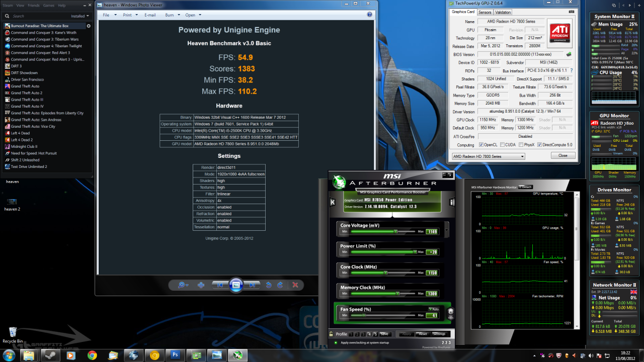Switch to the Validation tab in GPU-Z
Viewport: 644px width, 362px height.
tap(503, 12)
